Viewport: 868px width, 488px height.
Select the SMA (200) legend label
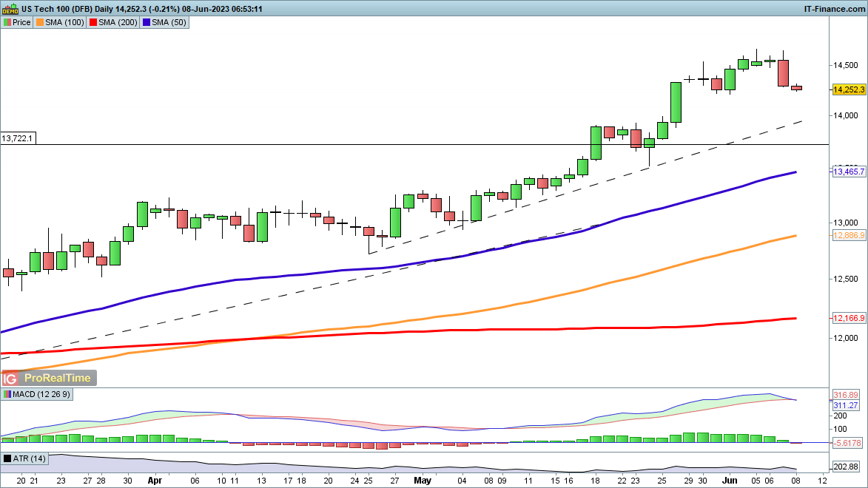[118, 23]
